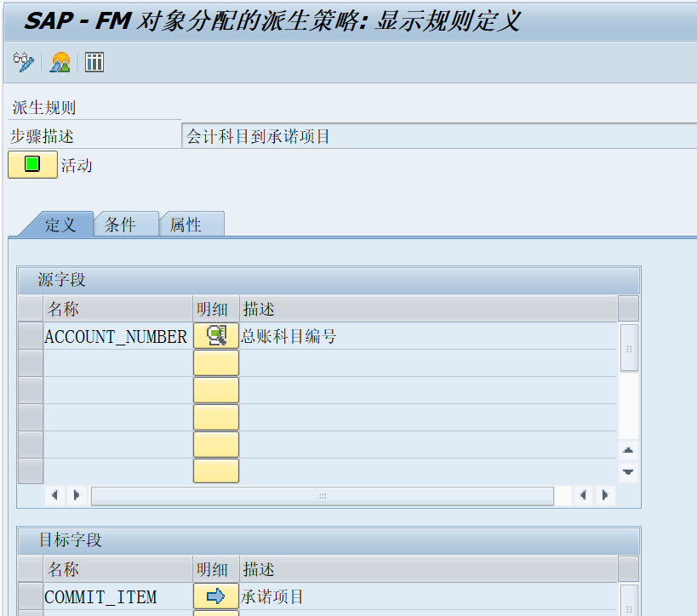This screenshot has height=616, width=697.
Task: Click 名称 column header in 目标字段 table
Action: click(x=118, y=569)
